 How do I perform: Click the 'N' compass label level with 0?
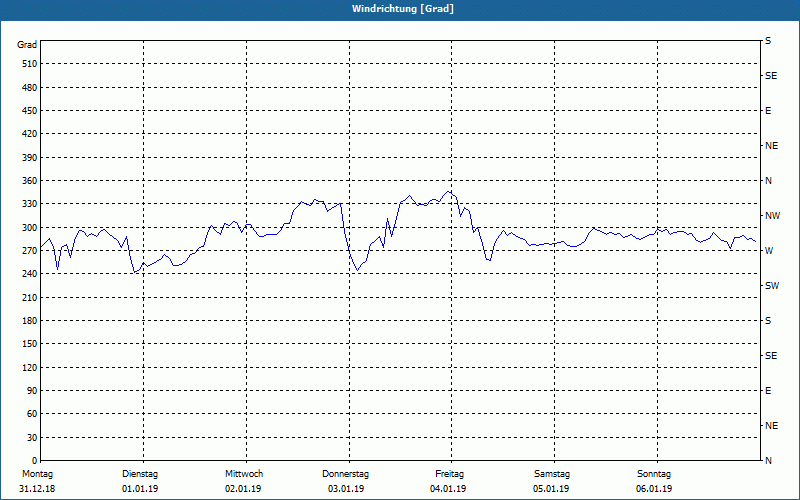[768, 461]
